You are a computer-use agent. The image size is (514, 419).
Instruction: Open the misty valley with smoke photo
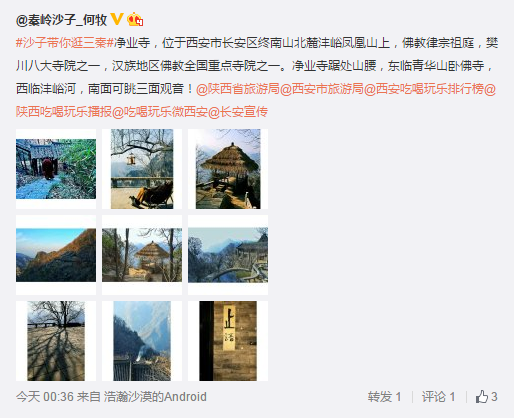tap(142, 341)
